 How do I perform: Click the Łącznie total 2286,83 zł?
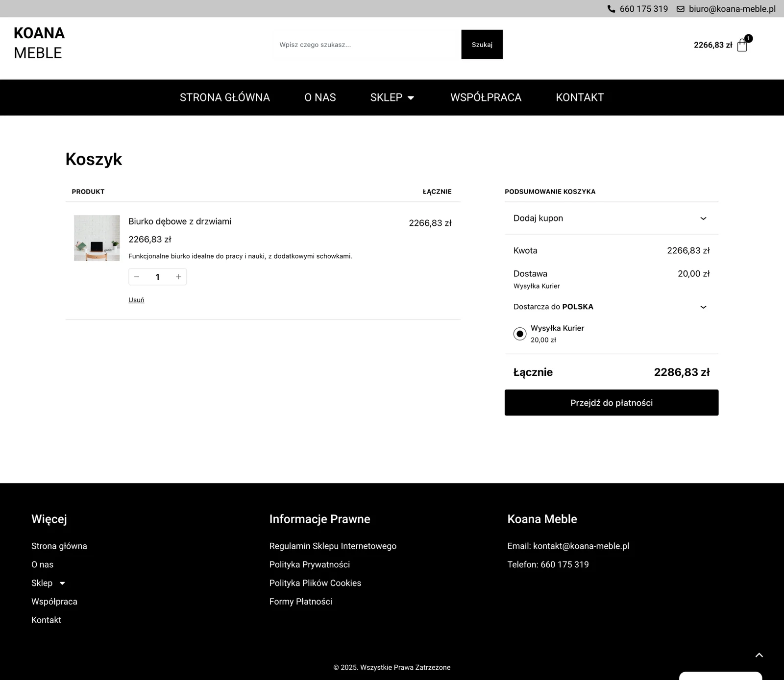pyautogui.click(x=682, y=372)
